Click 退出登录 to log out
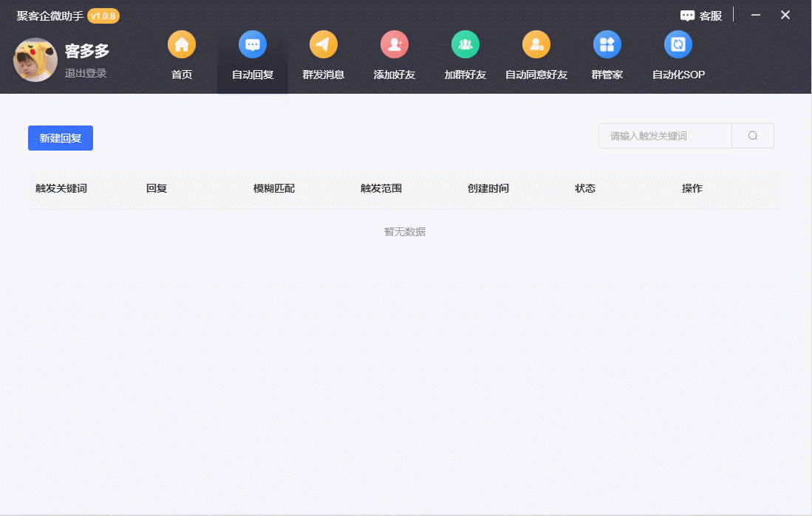 coord(86,73)
